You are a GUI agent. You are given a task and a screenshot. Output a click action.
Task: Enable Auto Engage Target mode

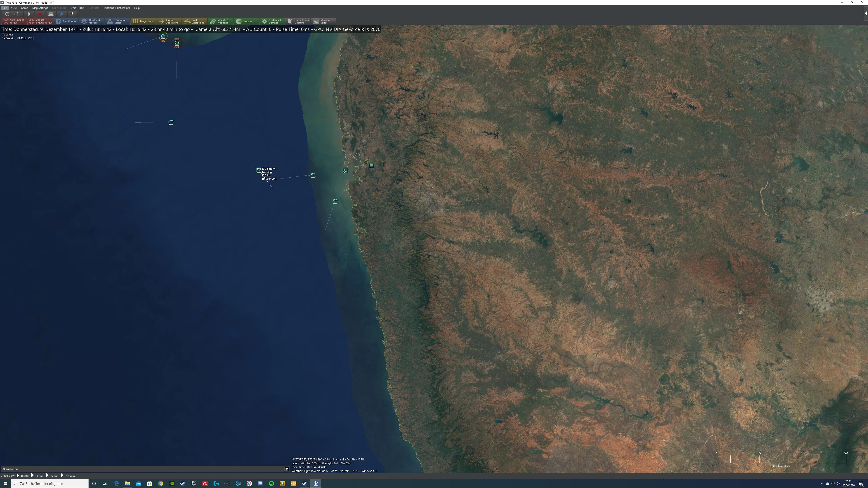(x=14, y=21)
